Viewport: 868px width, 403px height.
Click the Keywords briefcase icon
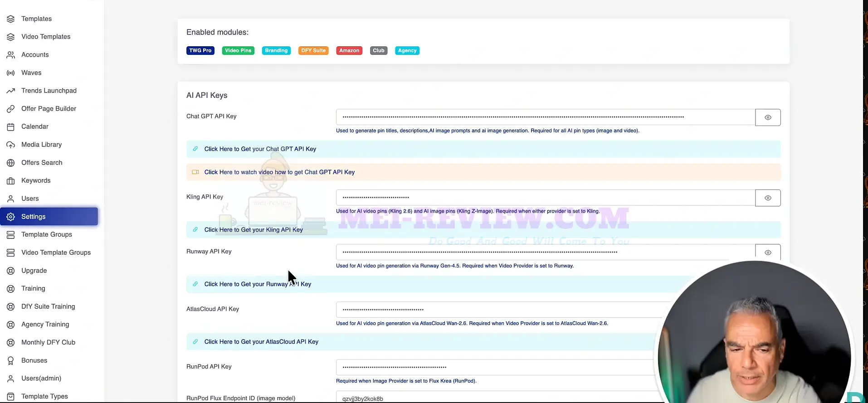(x=11, y=181)
